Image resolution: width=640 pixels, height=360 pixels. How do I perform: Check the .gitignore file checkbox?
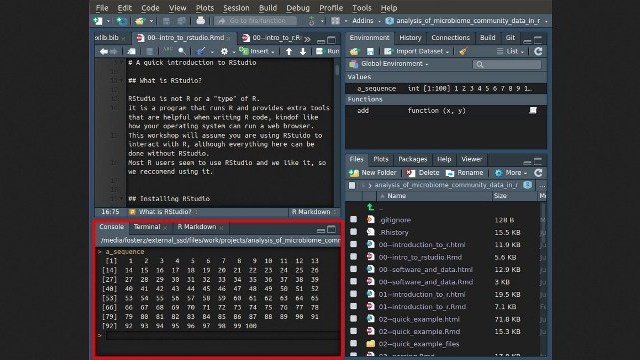click(353, 220)
